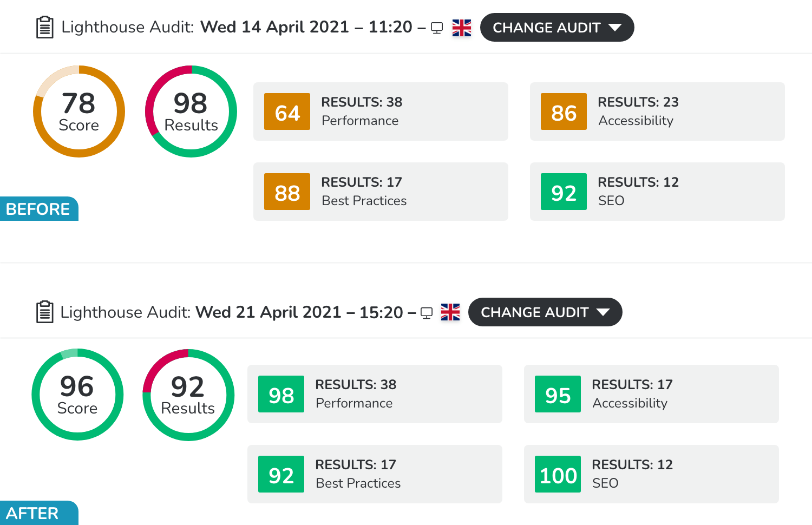812x525 pixels.
Task: Click clipboard icon beside 21 April audit
Action: (44, 312)
